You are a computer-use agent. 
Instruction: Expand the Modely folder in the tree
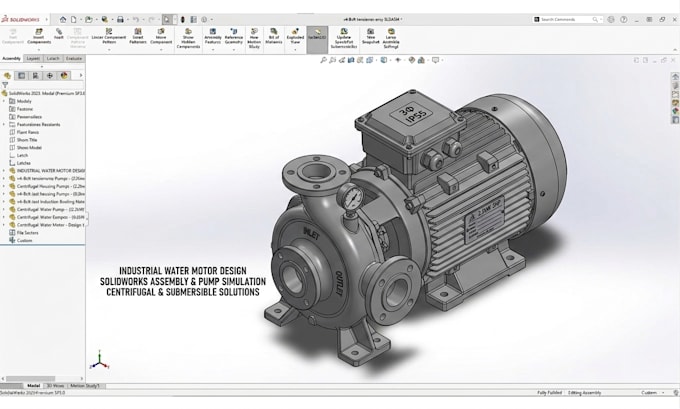point(4,101)
